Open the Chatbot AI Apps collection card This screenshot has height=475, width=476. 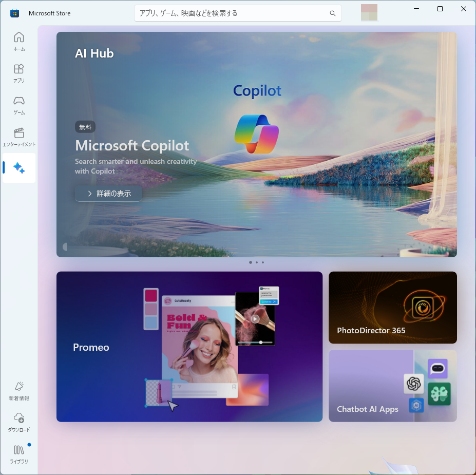pos(392,386)
